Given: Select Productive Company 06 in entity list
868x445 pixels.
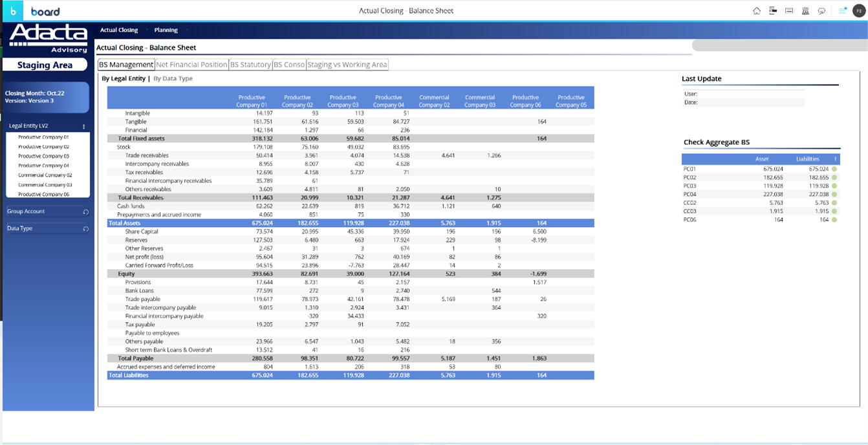Looking at the screenshot, I should click(x=44, y=194).
